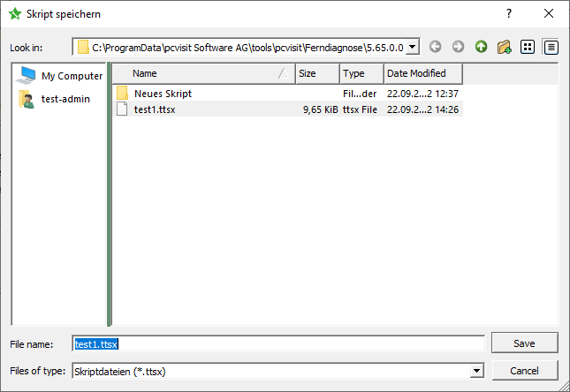Click the help question mark in title bar
Image resolution: width=570 pixels, height=392 pixels.
pos(509,14)
